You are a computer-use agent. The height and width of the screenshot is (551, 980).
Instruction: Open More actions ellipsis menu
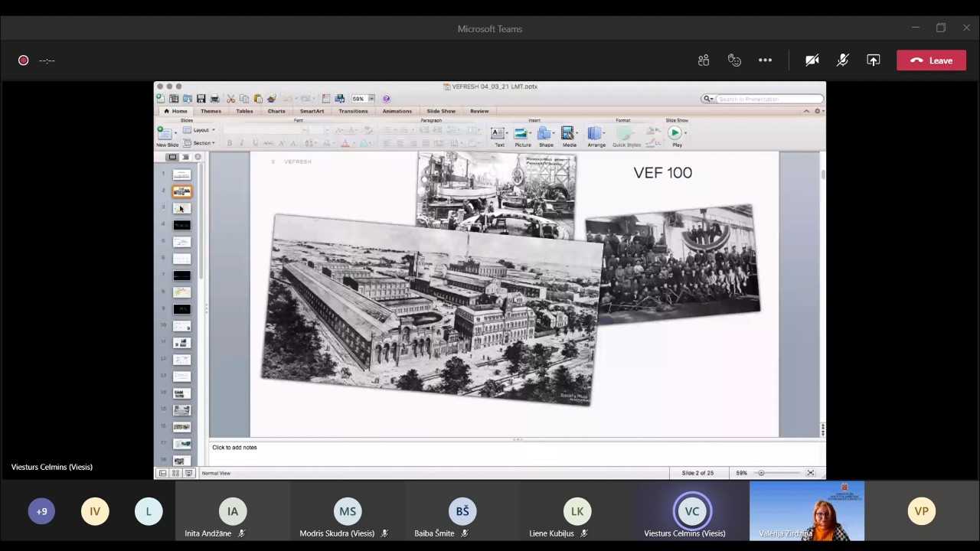pos(765,60)
